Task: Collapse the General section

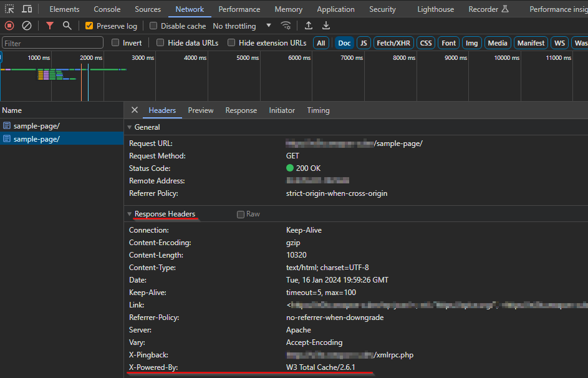Action: (129, 127)
